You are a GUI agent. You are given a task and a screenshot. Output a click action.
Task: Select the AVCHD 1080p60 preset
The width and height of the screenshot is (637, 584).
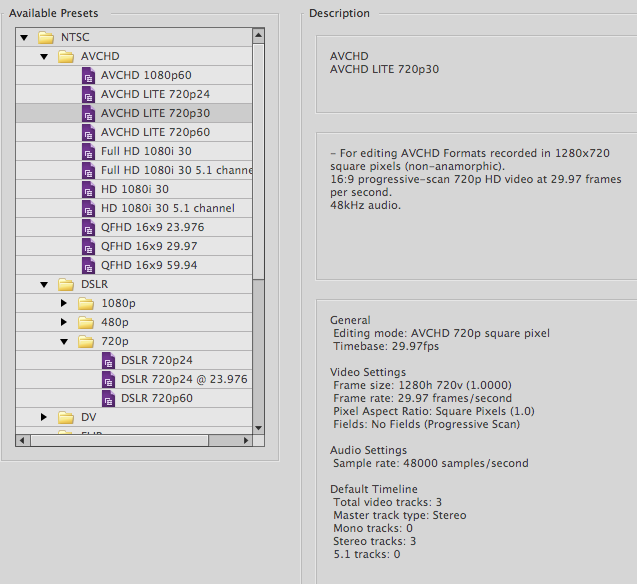pyautogui.click(x=134, y=75)
